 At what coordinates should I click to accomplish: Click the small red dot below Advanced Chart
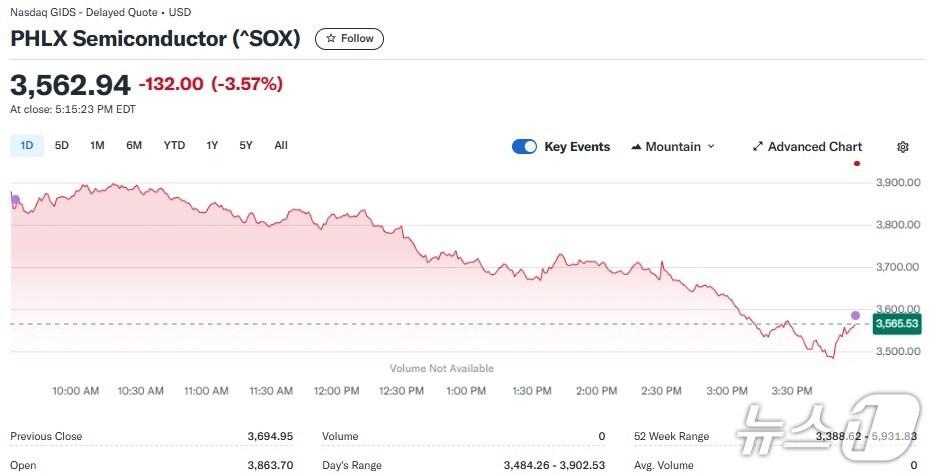tap(857, 163)
